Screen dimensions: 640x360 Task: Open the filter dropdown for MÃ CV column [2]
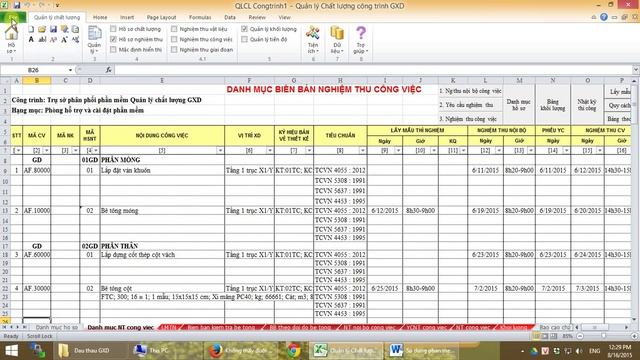tap(47, 151)
